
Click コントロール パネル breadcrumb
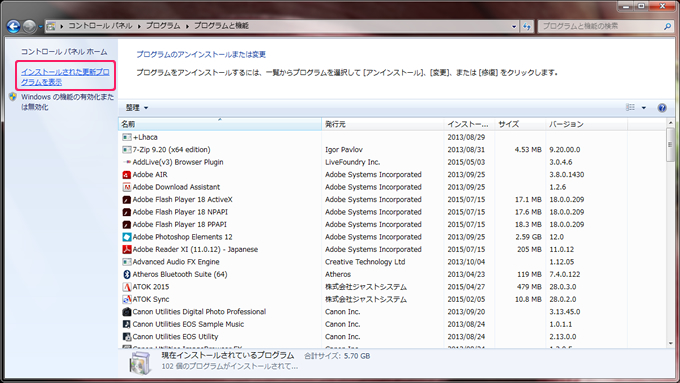point(100,26)
